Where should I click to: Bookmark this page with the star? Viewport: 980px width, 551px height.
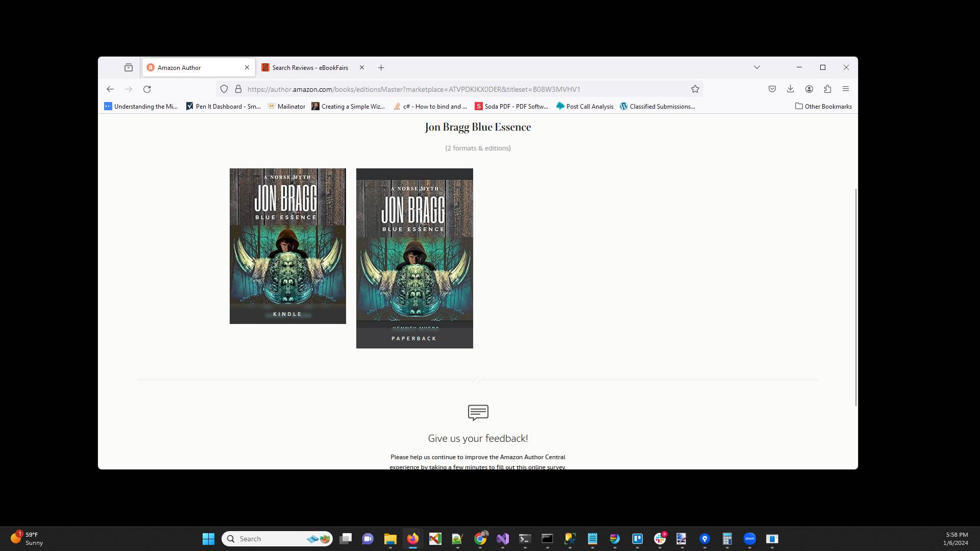695,89
